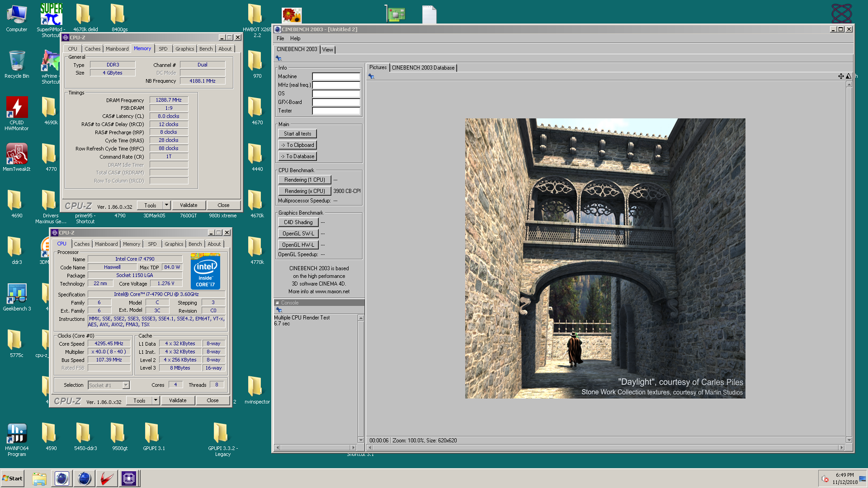The height and width of the screenshot is (488, 868).
Task: Click the Tester input field
Action: click(336, 111)
